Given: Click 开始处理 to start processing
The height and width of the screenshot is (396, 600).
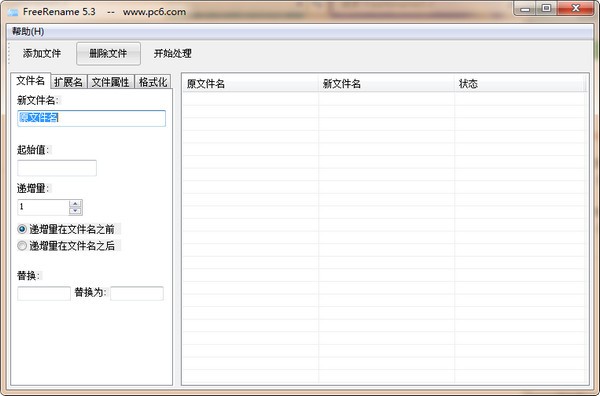Looking at the screenshot, I should click(173, 54).
